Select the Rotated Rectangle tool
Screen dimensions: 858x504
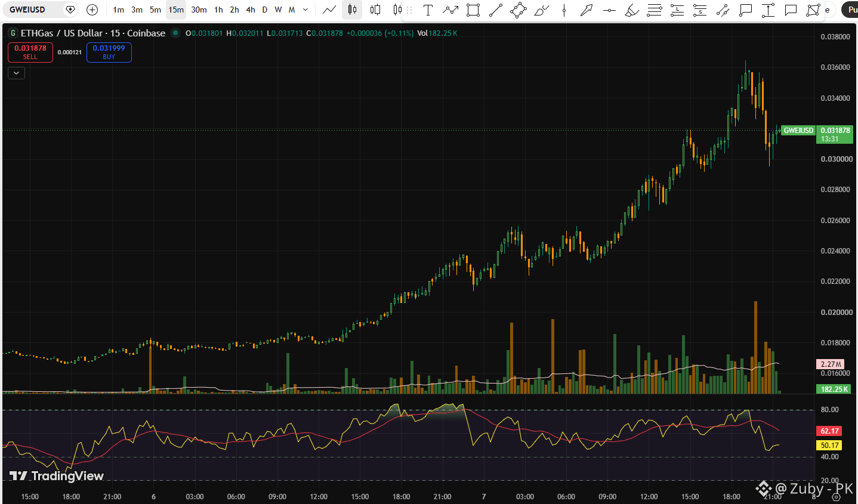[518, 10]
